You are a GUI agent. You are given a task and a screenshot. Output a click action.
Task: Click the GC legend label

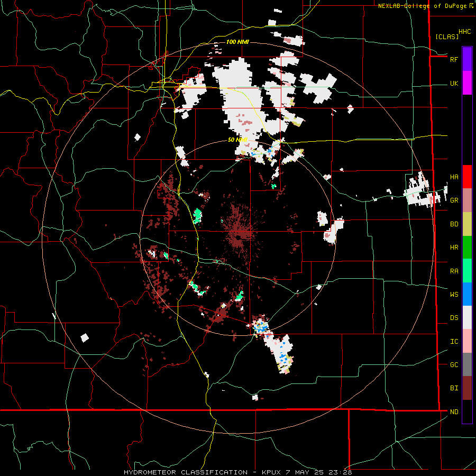pyautogui.click(x=454, y=364)
